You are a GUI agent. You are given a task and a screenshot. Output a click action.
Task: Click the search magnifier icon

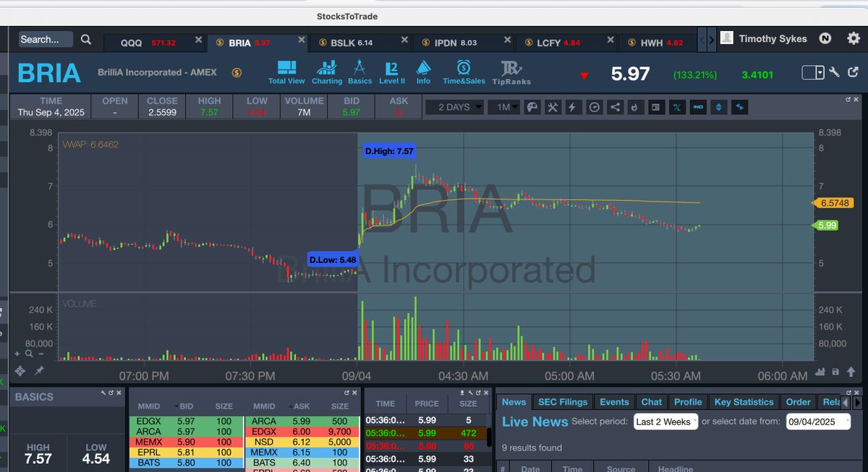(x=86, y=40)
